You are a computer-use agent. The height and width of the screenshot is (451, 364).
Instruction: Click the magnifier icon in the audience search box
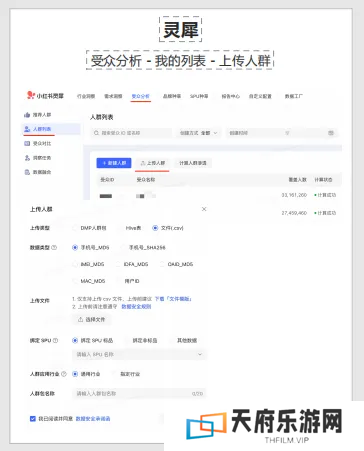point(96,133)
